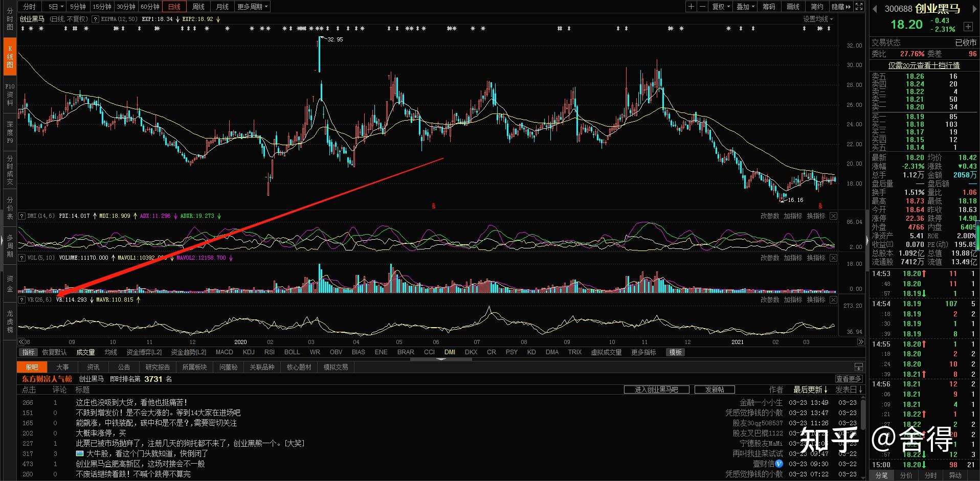Sort posts by 发表日 column
Screen dimensions: 980x481
849,390
